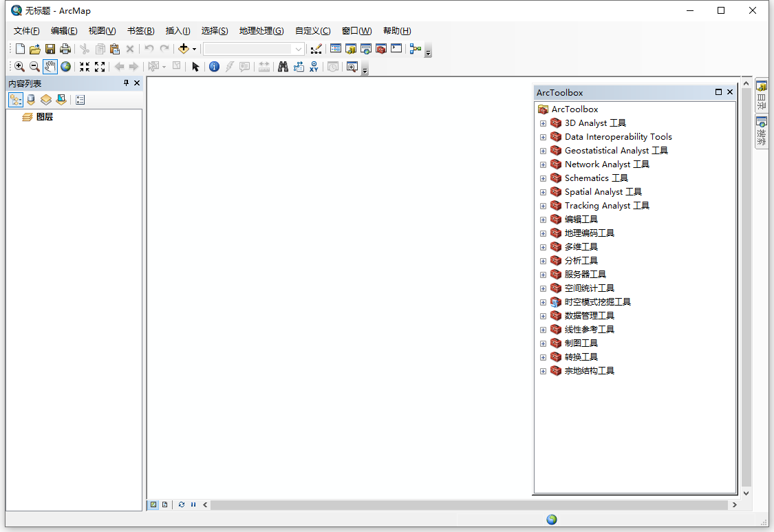
Task: Toggle List By Selection view
Action: pyautogui.click(x=61, y=100)
